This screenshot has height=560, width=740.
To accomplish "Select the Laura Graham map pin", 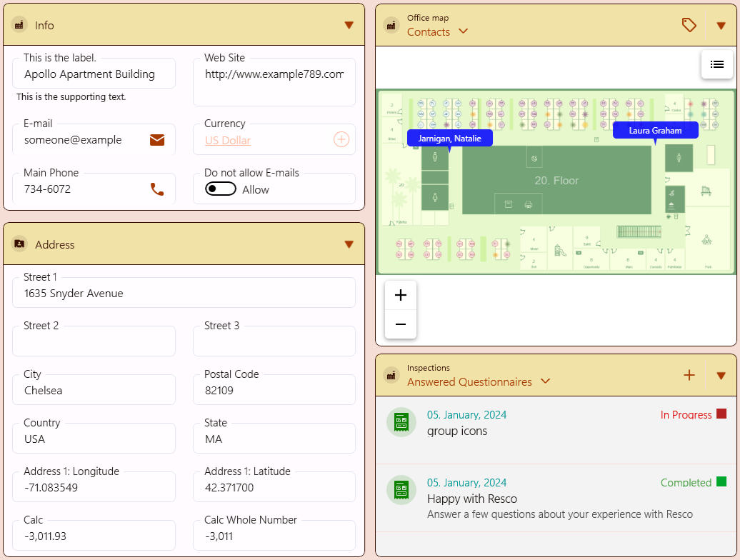I will coord(655,131).
